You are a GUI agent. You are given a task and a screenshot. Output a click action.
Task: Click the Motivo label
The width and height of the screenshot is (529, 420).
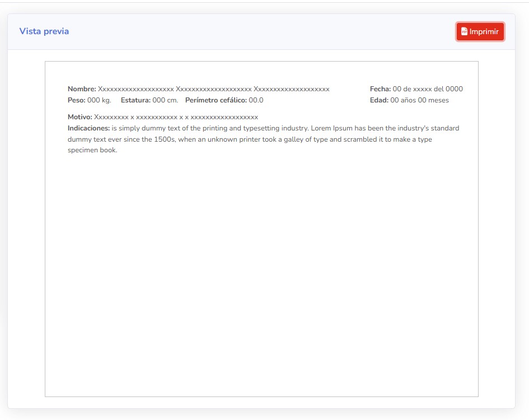(80, 117)
